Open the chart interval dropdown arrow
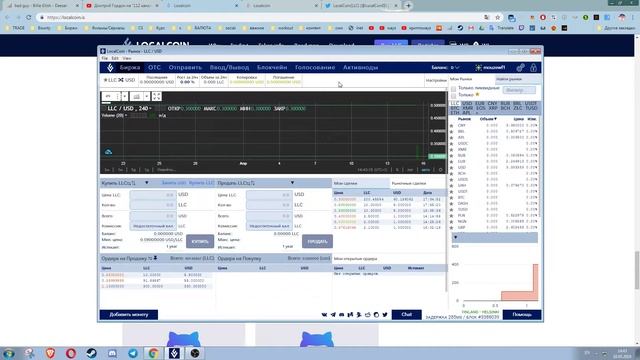640x360 pixels. [x=124, y=96]
